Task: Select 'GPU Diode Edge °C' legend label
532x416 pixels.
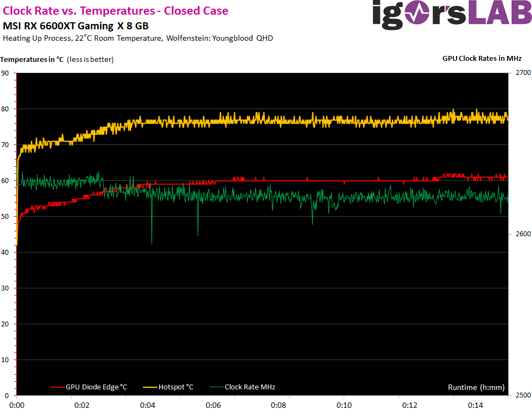Action: tap(97, 387)
